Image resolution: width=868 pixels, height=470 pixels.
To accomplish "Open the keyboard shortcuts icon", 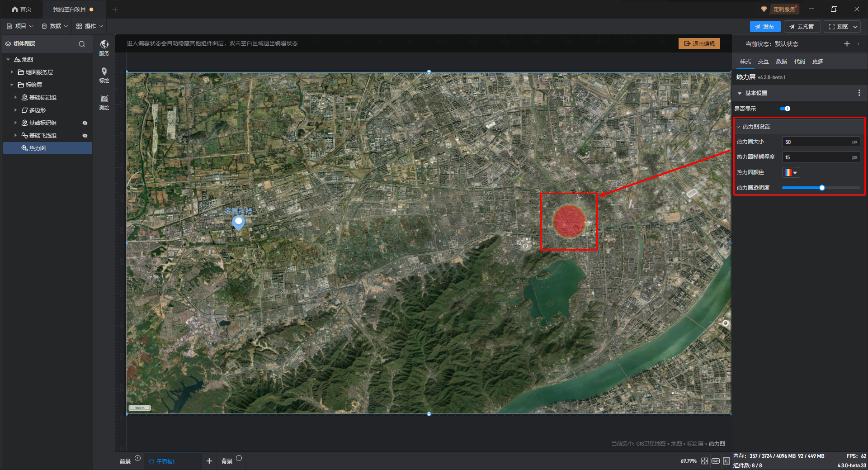I will 715,461.
